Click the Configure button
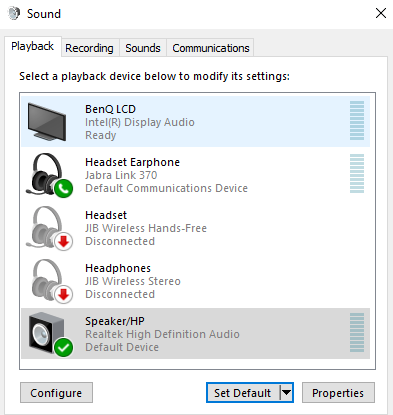The height and width of the screenshot is (415, 393). point(56,393)
